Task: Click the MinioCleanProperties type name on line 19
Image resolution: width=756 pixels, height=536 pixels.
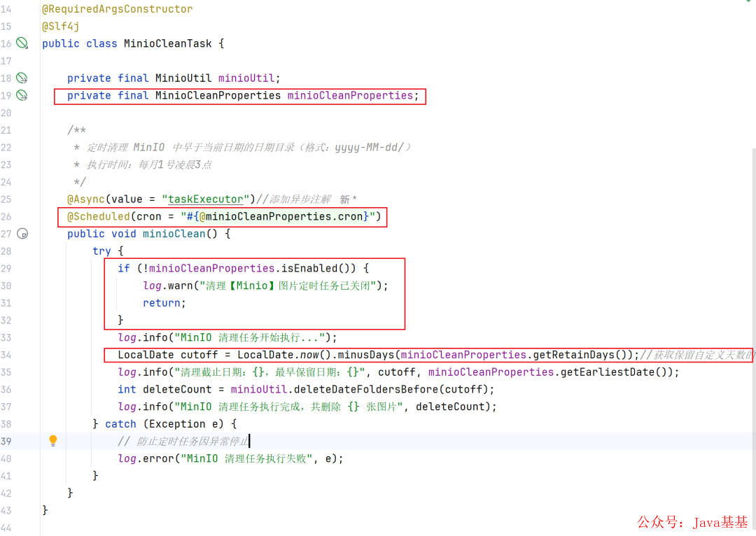Action: (218, 95)
